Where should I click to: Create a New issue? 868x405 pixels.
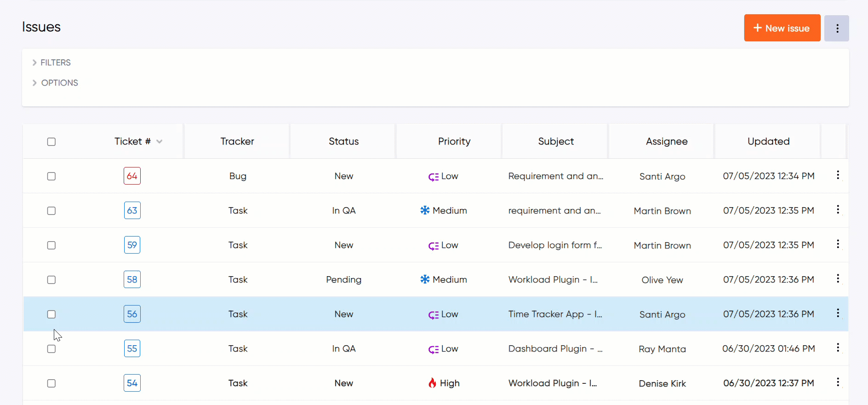(782, 28)
